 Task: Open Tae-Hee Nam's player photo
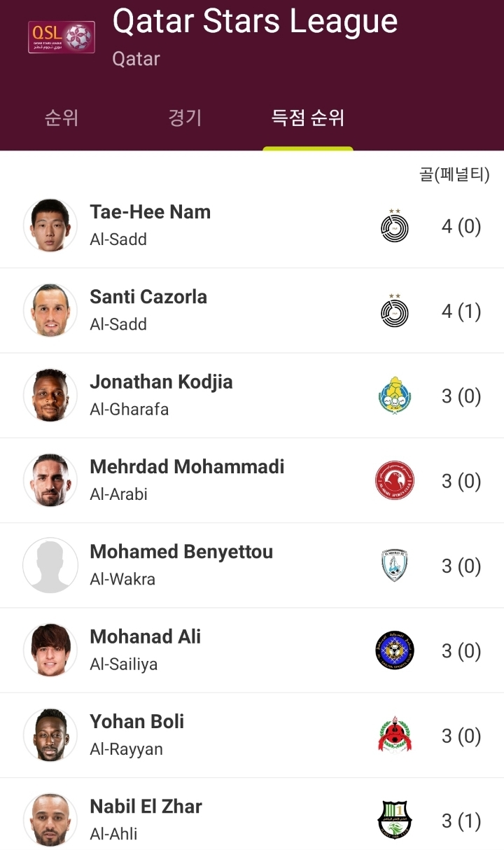coord(50,225)
